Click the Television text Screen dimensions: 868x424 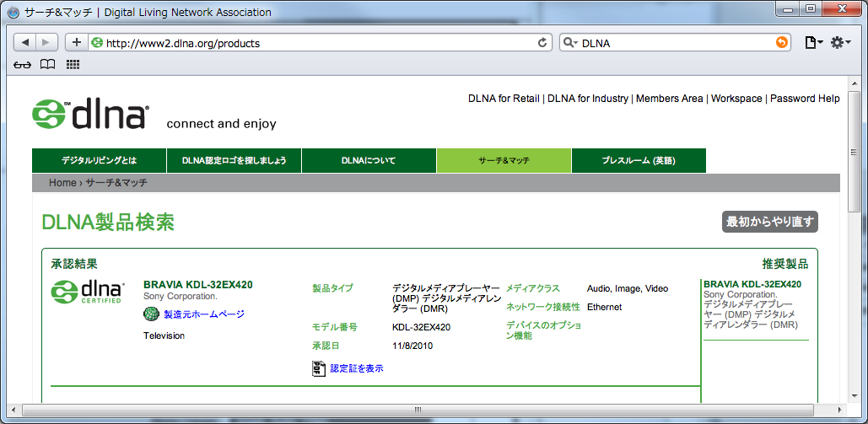(x=164, y=335)
